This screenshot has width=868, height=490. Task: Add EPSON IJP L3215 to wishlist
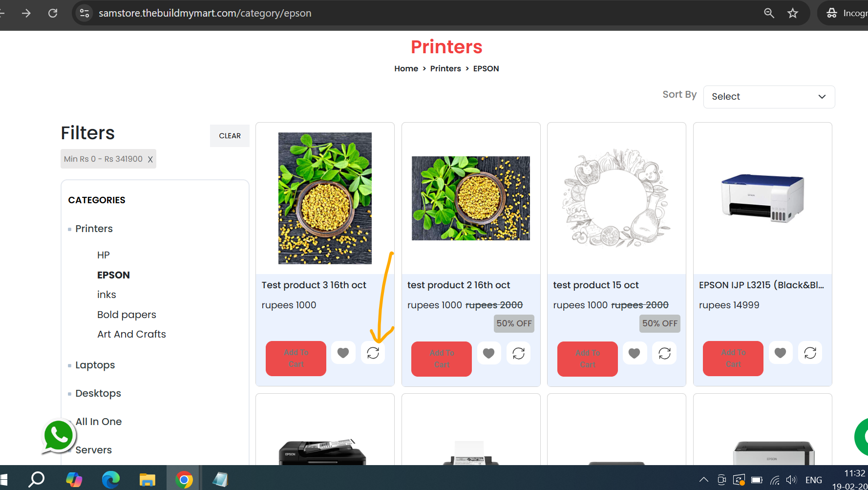781,353
